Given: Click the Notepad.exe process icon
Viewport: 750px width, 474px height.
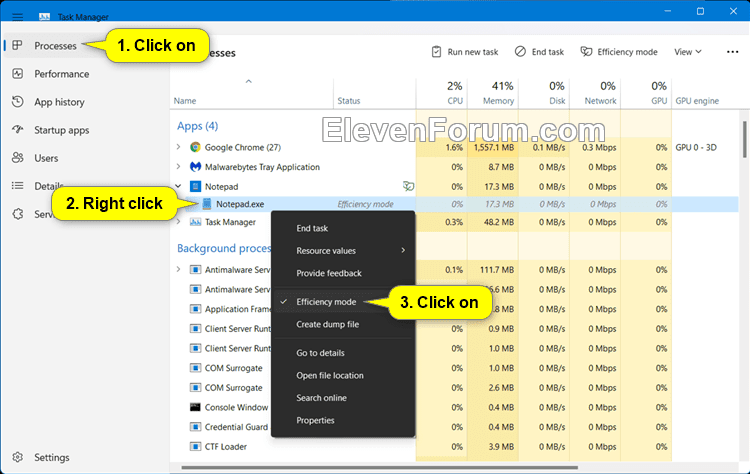Looking at the screenshot, I should tap(207, 204).
